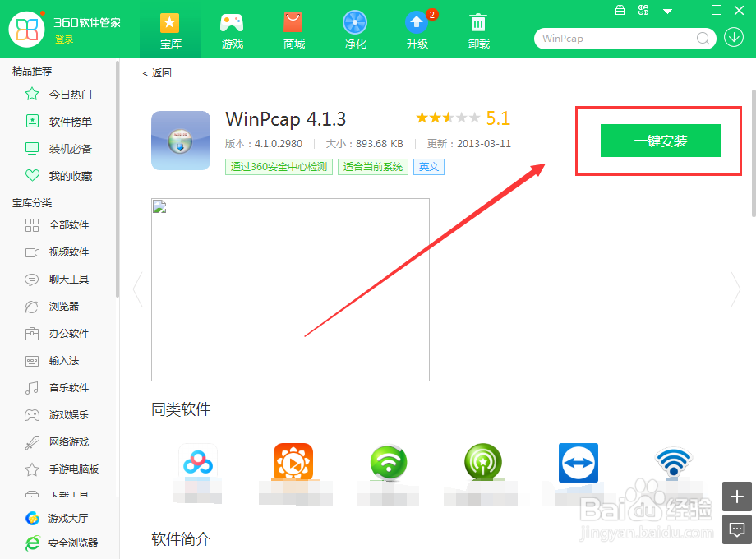Click the 360软件管家 logo icon
This screenshot has height=559, width=756.
point(26,29)
